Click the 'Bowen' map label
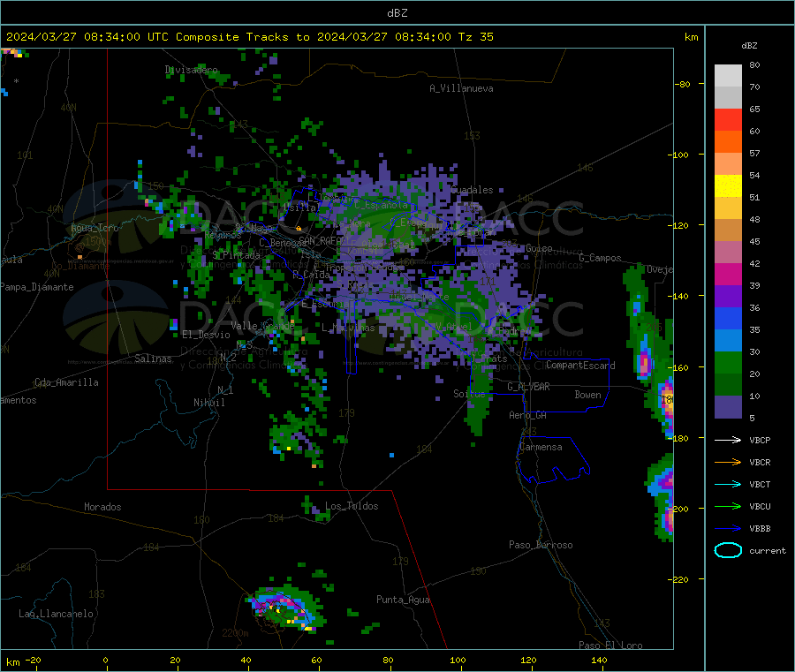This screenshot has width=795, height=672. point(587,394)
